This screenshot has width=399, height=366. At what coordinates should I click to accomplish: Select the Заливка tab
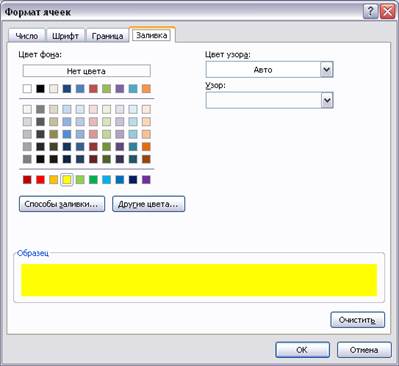(x=152, y=35)
